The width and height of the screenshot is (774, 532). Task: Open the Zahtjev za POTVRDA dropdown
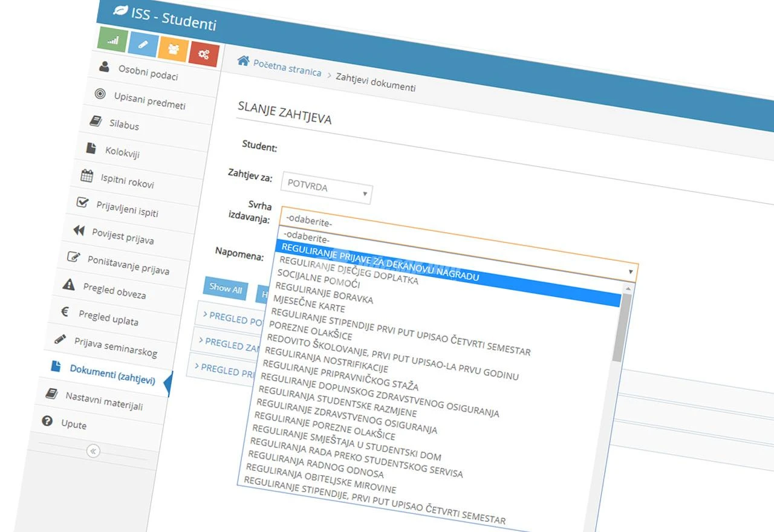tap(327, 189)
